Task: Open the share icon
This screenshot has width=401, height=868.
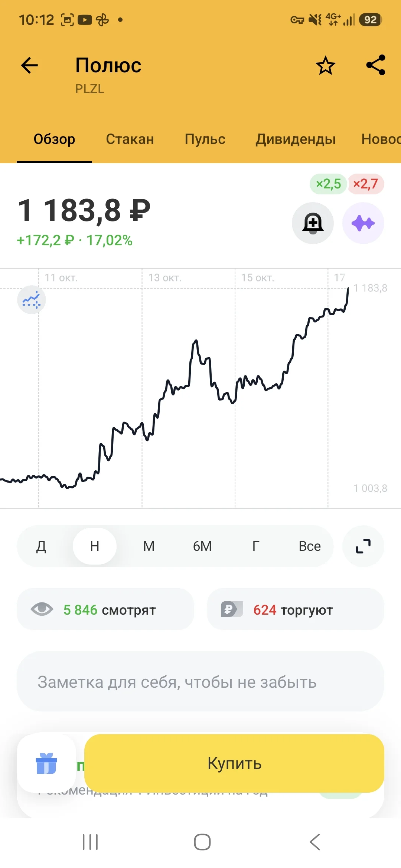Action: (x=376, y=65)
